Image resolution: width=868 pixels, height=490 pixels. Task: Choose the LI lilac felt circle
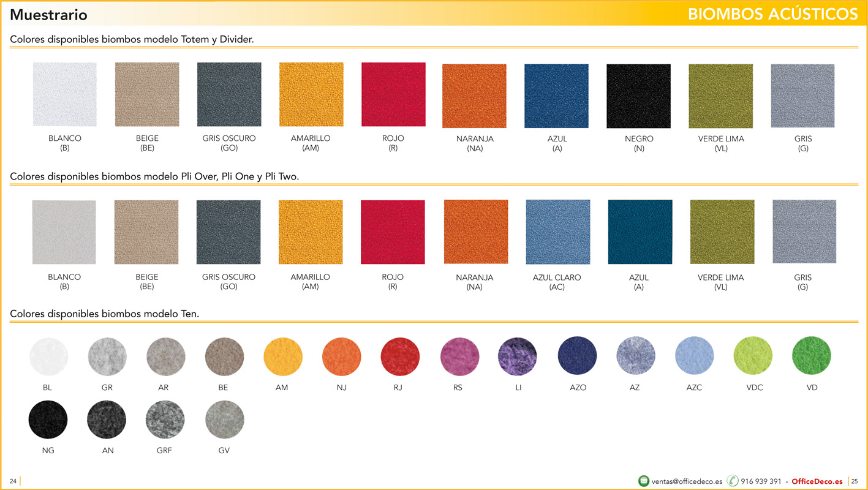[518, 356]
